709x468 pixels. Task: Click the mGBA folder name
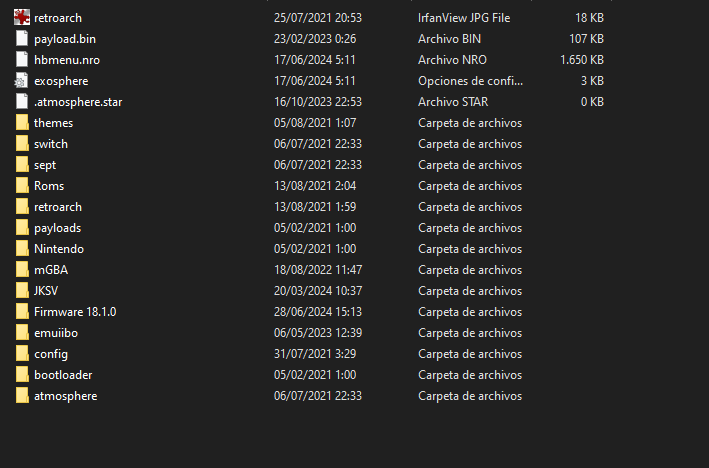(x=51, y=269)
